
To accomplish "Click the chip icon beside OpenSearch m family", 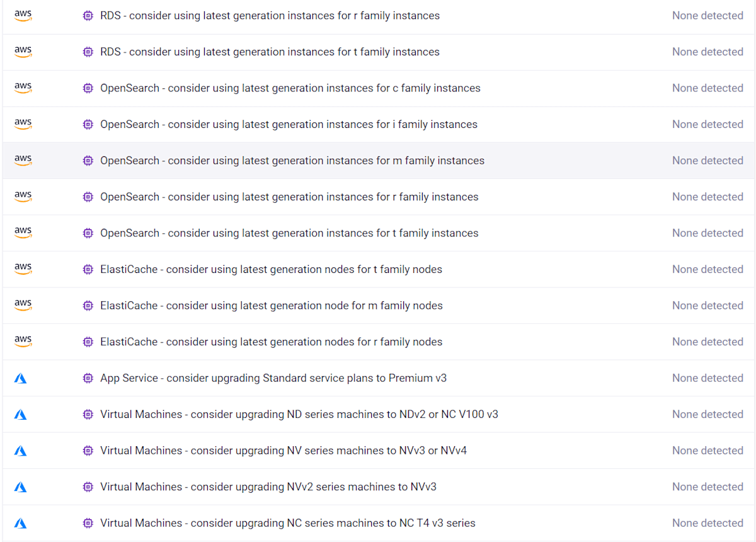I will click(x=88, y=161).
